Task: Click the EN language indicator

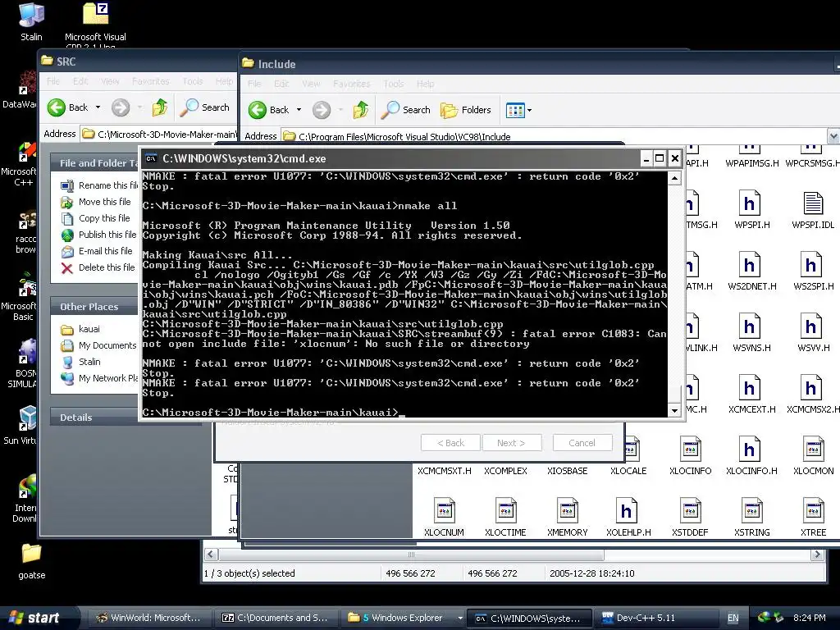Action: point(733,618)
